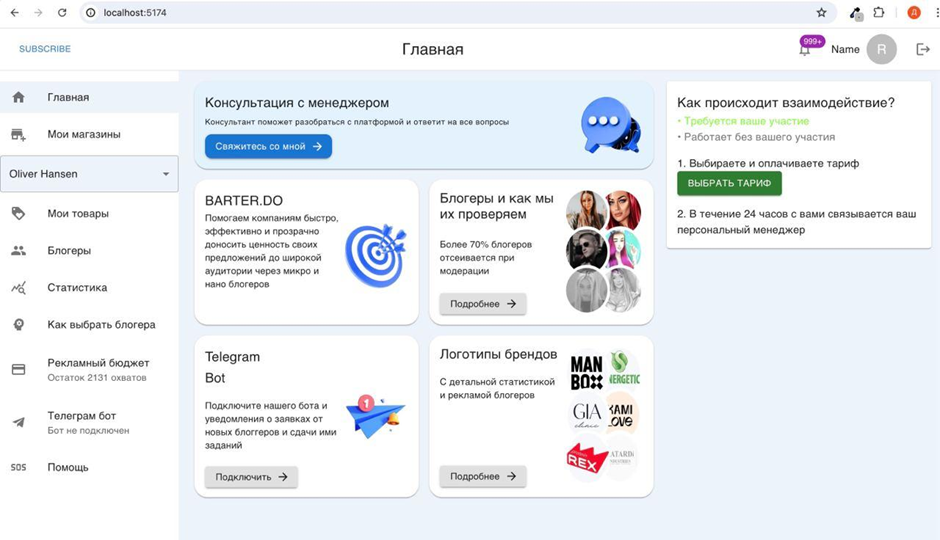This screenshot has width=940, height=540.
Task: Open the notification bell with the 999+ badge
Action: (x=805, y=50)
